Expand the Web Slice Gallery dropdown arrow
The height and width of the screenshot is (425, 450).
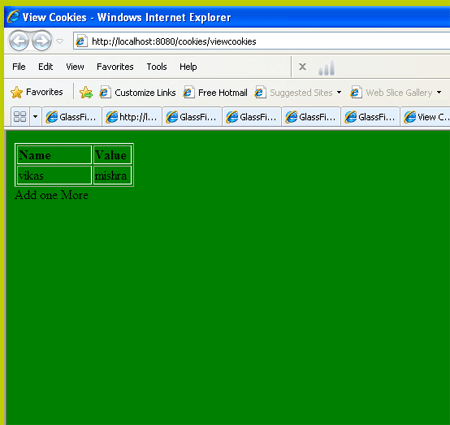tap(439, 92)
